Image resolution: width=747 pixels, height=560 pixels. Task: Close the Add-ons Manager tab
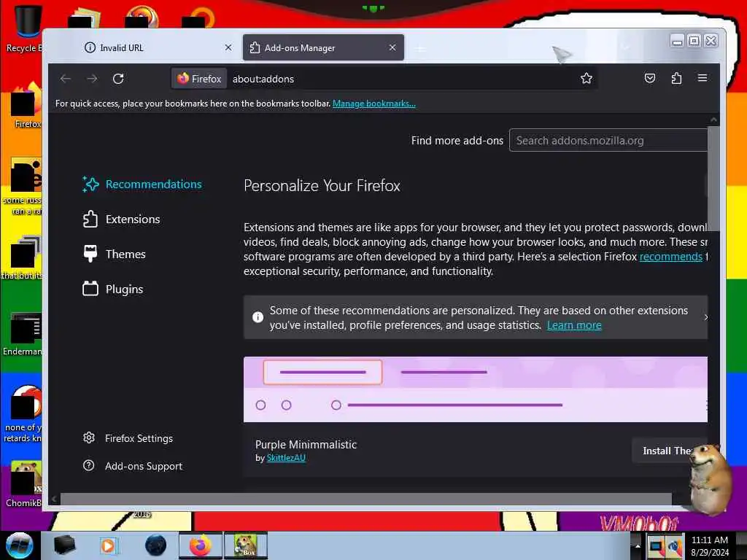pos(392,47)
